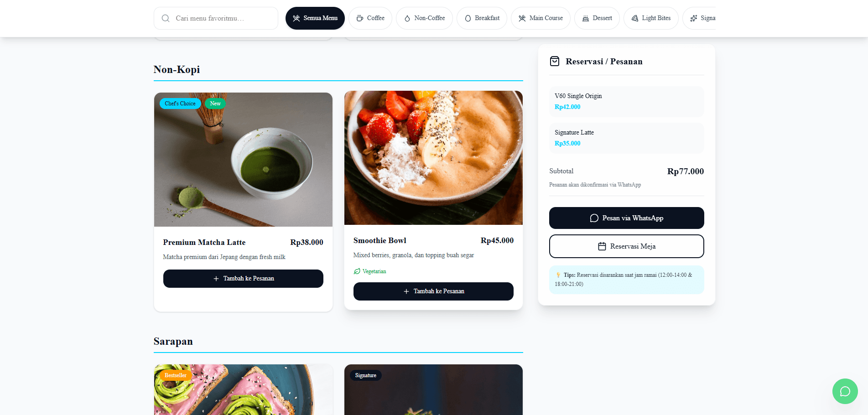Viewport: 868px width, 415px height.
Task: Click the search magnifier icon
Action: tap(166, 18)
